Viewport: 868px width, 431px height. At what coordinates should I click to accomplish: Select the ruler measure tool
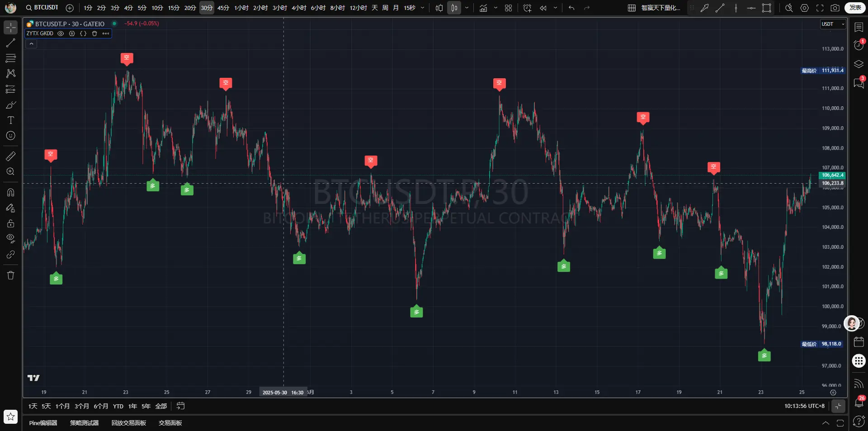11,156
